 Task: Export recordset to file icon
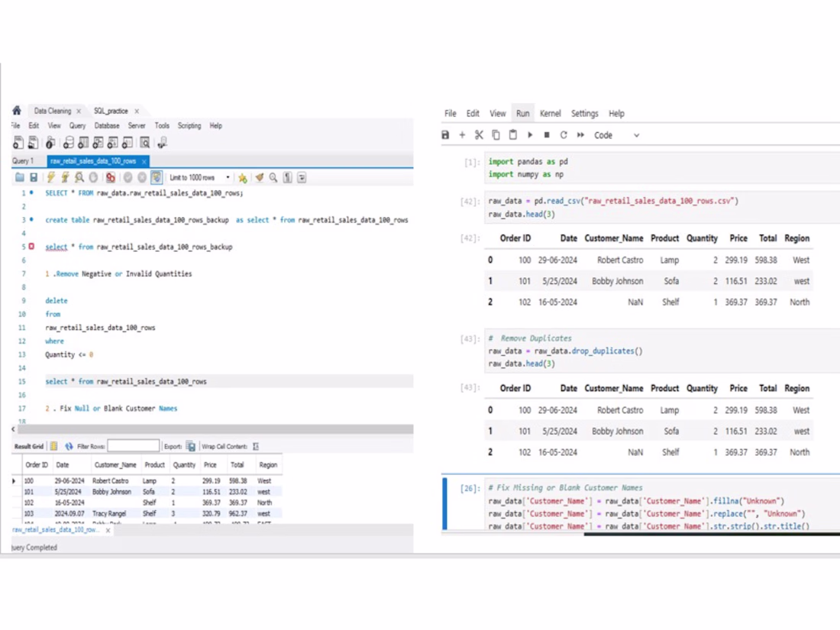point(191,446)
